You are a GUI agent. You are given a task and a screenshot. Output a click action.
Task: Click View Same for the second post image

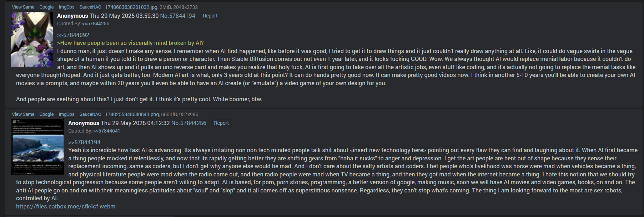[23, 114]
